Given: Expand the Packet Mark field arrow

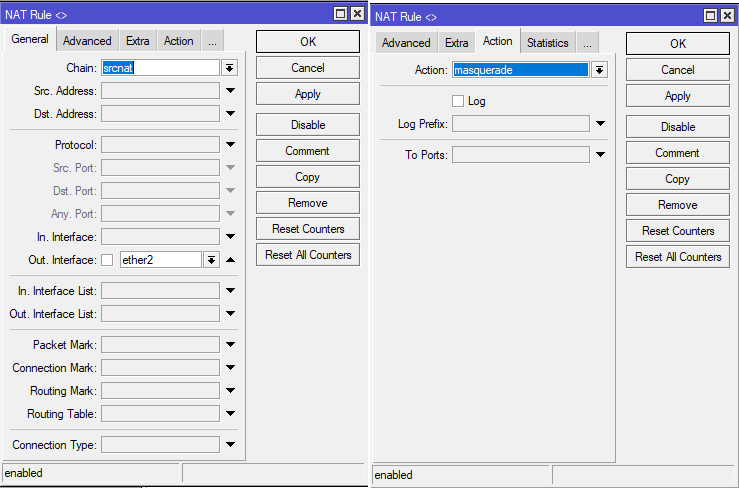Looking at the screenshot, I should (x=230, y=345).
